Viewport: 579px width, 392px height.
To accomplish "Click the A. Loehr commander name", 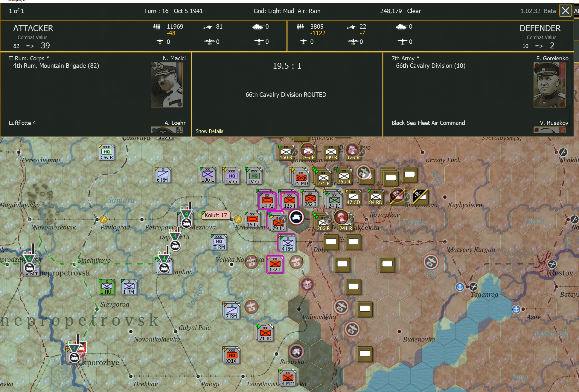I will click(x=175, y=123).
